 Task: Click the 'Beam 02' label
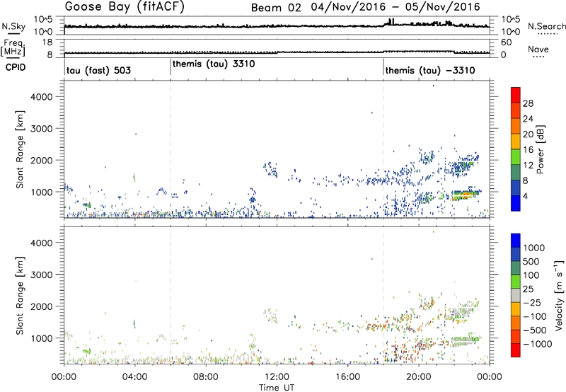(276, 8)
